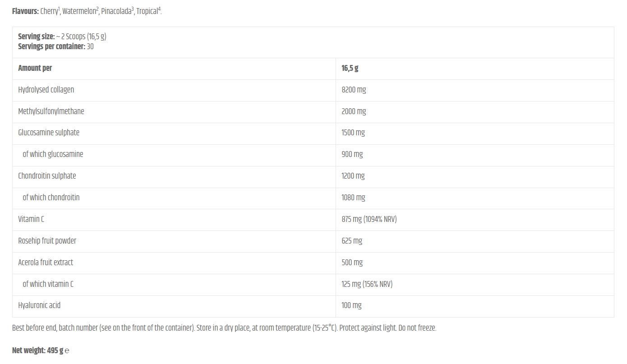Image resolution: width=627 pixels, height=364 pixels.
Task: Click the '8200 mg' collagen amount
Action: [x=354, y=90]
